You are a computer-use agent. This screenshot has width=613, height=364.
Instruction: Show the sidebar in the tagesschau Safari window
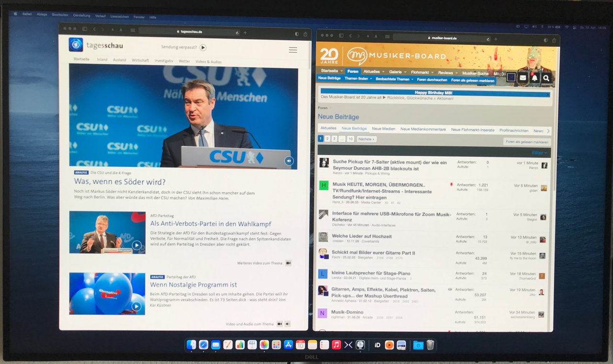pos(85,29)
